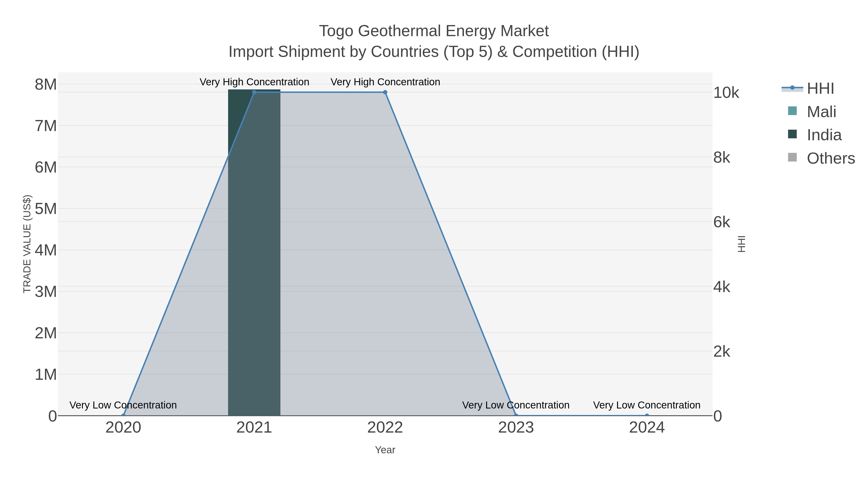Click the 8M trade value tick

click(46, 84)
